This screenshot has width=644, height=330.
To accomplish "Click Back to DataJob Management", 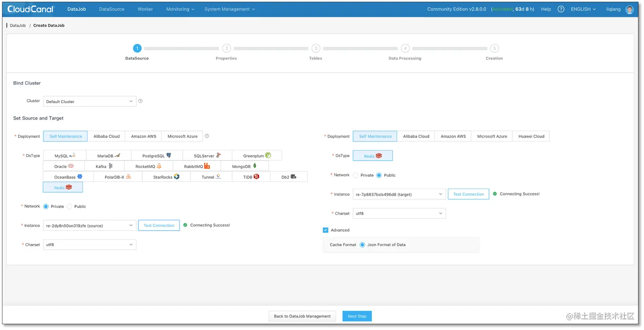I will coord(302,316).
